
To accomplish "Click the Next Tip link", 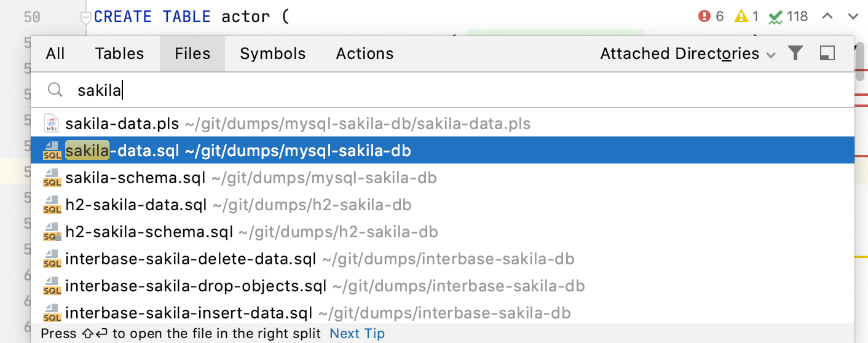I will 357,334.
